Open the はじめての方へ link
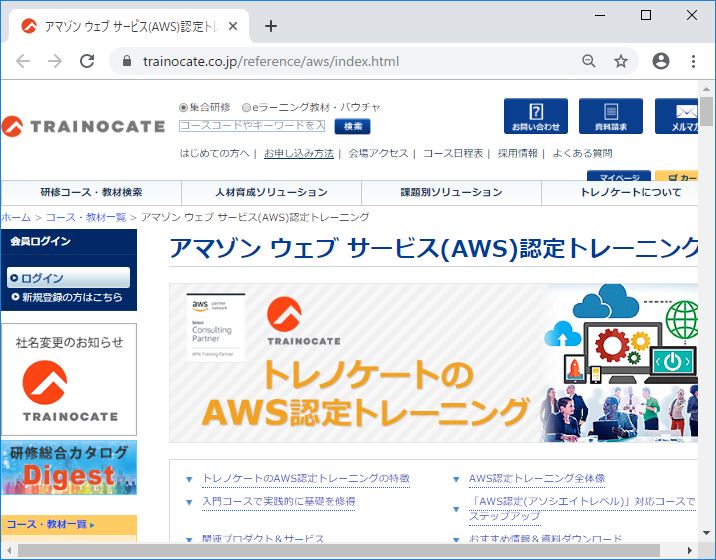 (214, 153)
